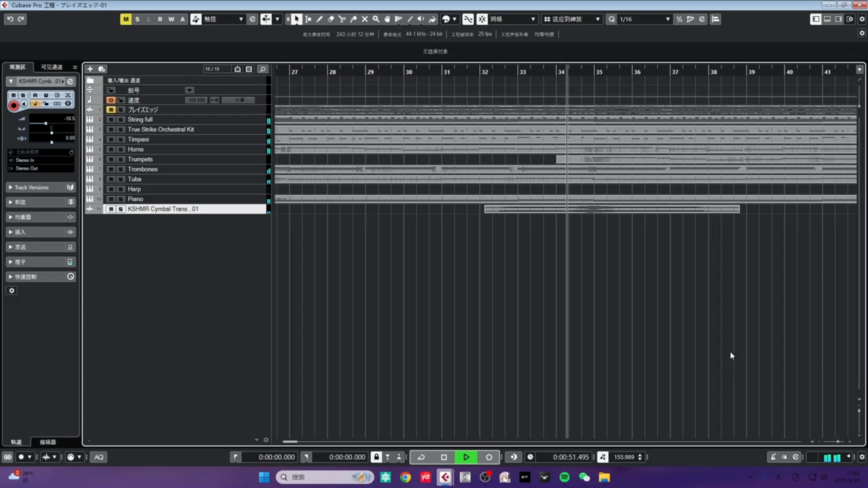
Task: Select the Draw pencil tool
Action: coord(319,19)
